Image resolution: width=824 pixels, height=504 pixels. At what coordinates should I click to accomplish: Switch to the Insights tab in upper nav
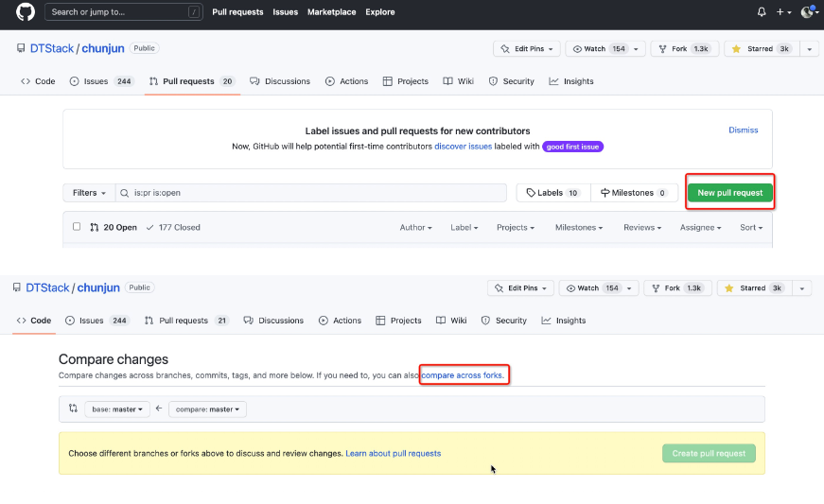571,81
